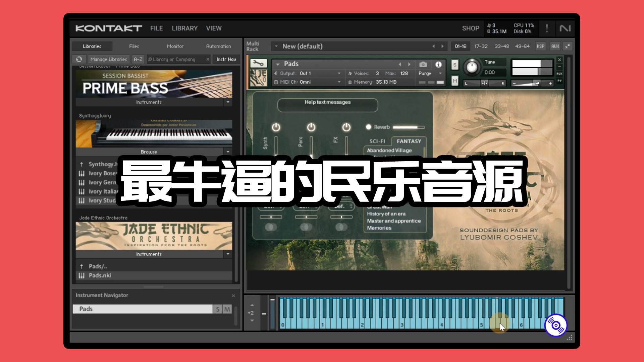
Task: Switch to Monitor tab
Action: (x=175, y=46)
